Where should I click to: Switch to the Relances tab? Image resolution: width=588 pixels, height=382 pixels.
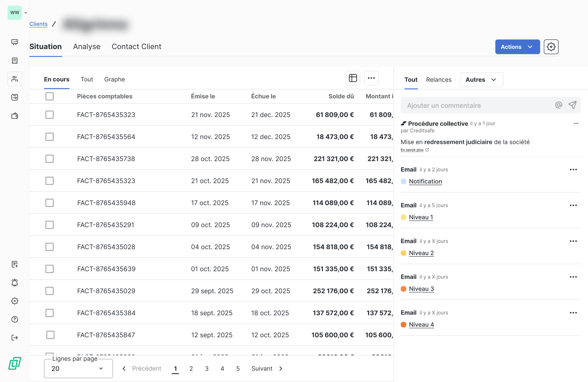point(438,80)
